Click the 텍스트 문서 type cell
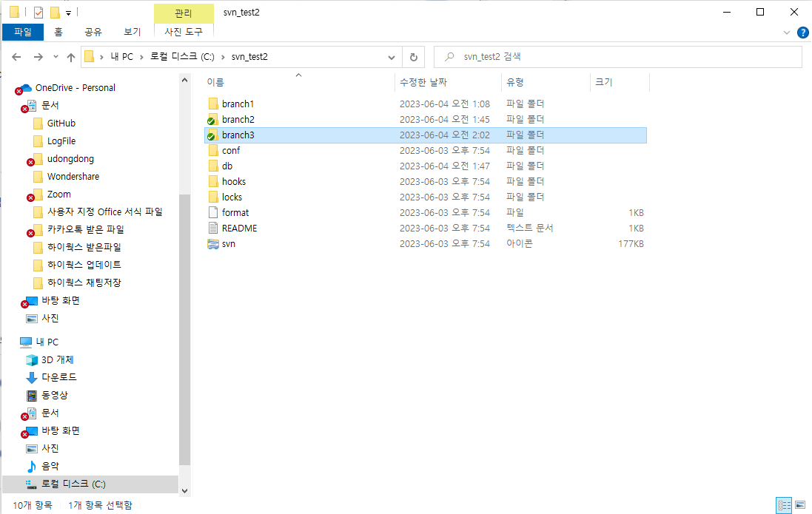Viewport: 812px width, 514px height. (530, 229)
